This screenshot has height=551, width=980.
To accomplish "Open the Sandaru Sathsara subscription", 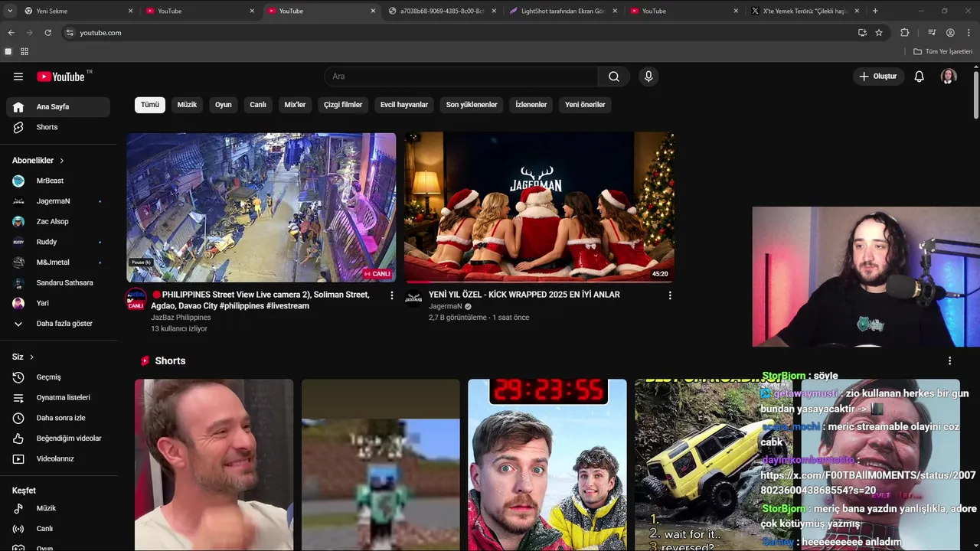I will pos(58,283).
